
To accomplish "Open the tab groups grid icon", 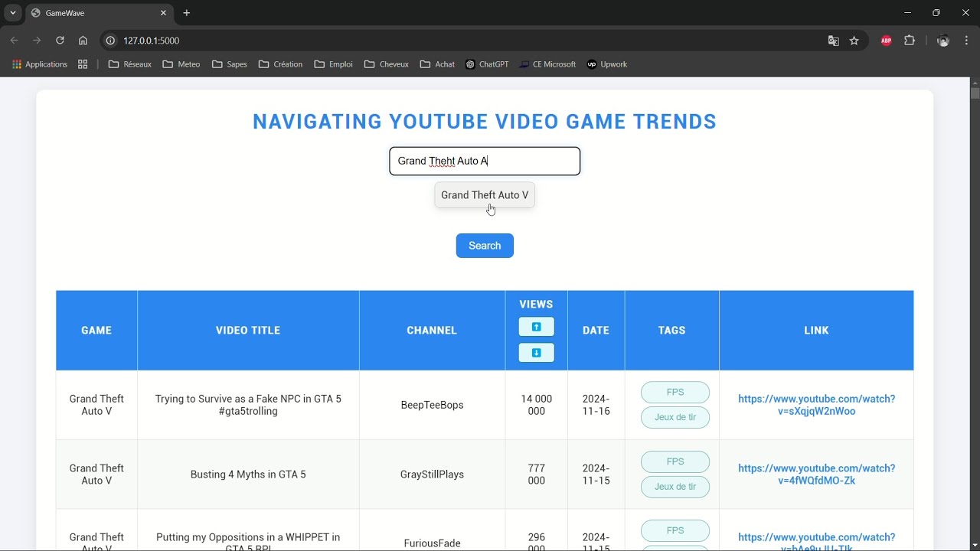I will [x=83, y=64].
